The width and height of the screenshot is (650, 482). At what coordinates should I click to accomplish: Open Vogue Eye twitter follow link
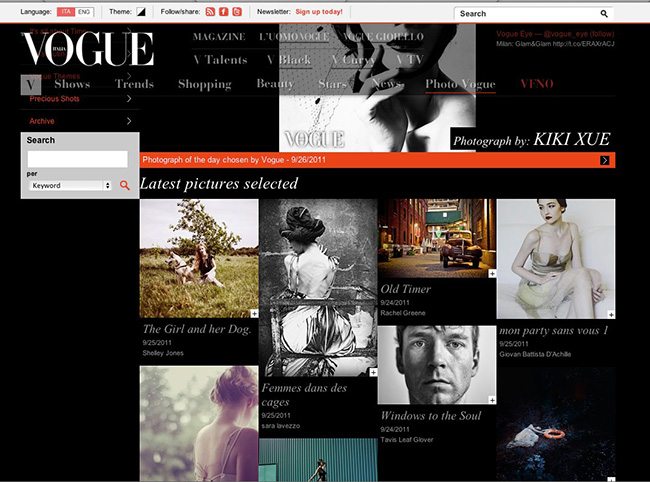(x=555, y=34)
